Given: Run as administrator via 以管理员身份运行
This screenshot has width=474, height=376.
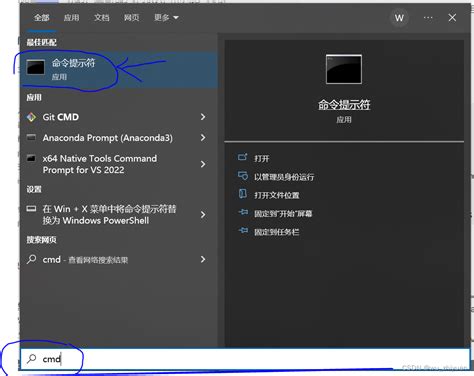Looking at the screenshot, I should (x=284, y=177).
